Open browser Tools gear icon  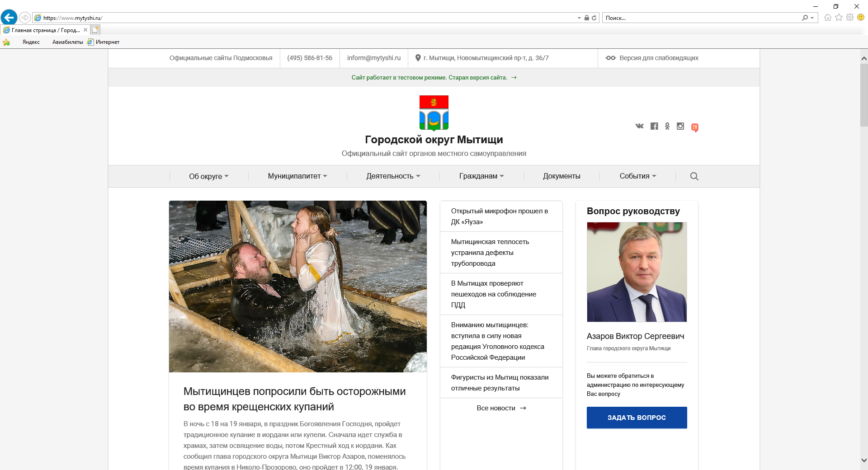click(x=850, y=18)
